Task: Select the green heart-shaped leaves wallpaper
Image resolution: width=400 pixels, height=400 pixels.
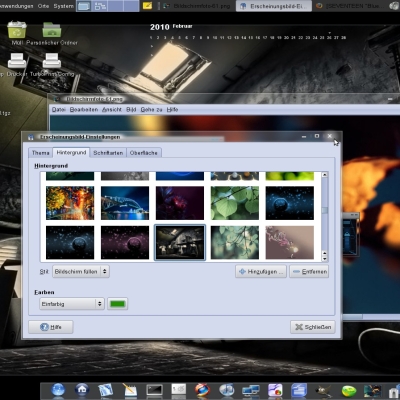Action: [x=235, y=203]
